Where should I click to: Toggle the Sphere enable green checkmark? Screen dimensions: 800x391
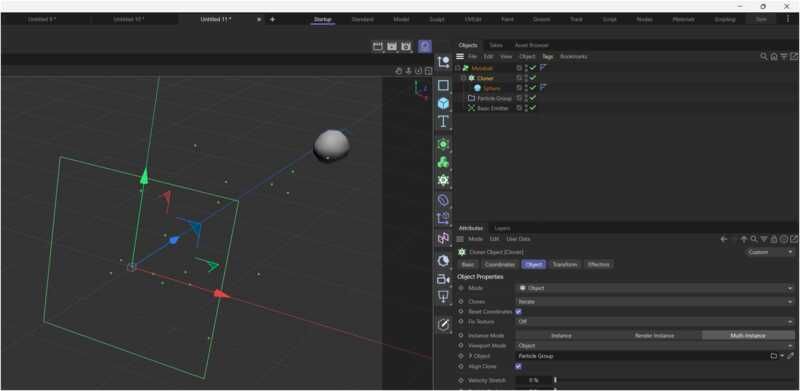point(533,88)
